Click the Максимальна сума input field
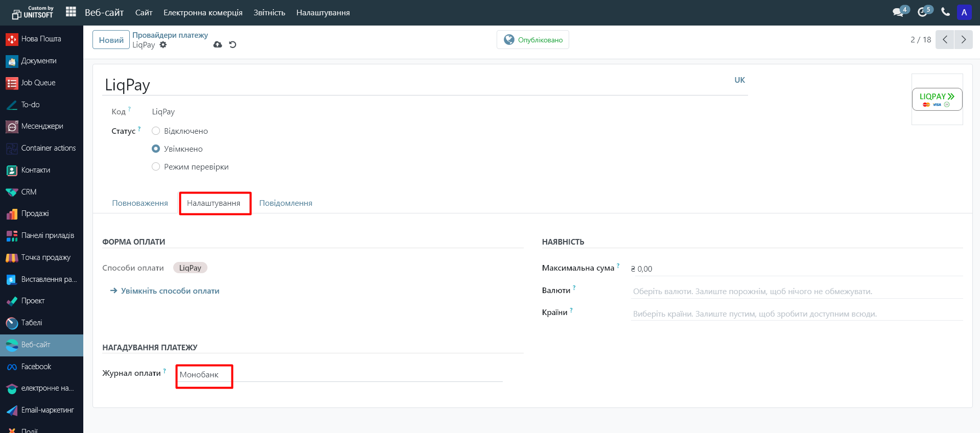 (796, 269)
